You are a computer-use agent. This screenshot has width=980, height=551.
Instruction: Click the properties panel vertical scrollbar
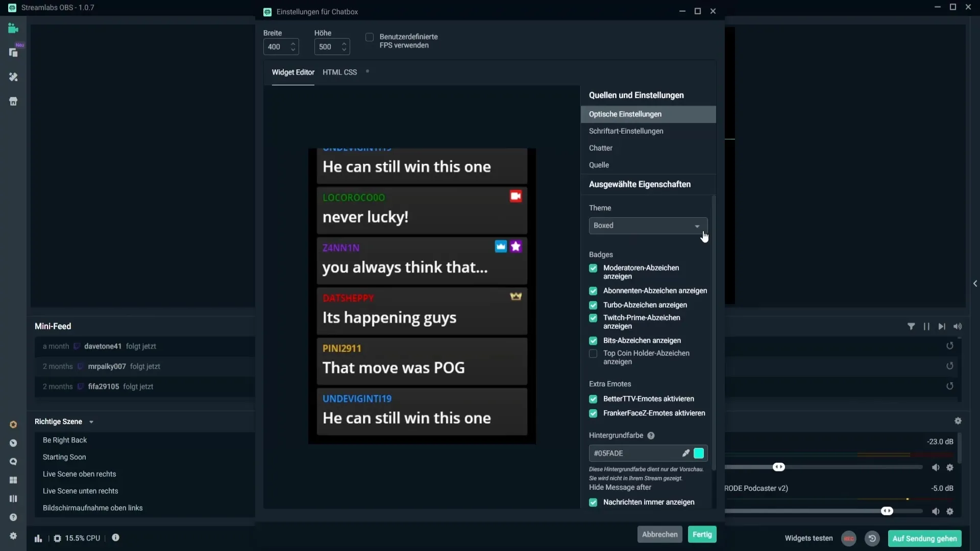(714, 333)
